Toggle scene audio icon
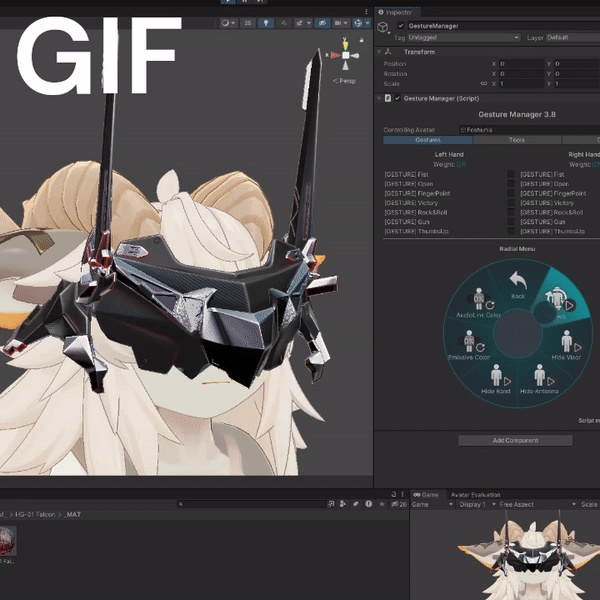Image resolution: width=600 pixels, height=600 pixels. coord(284,23)
